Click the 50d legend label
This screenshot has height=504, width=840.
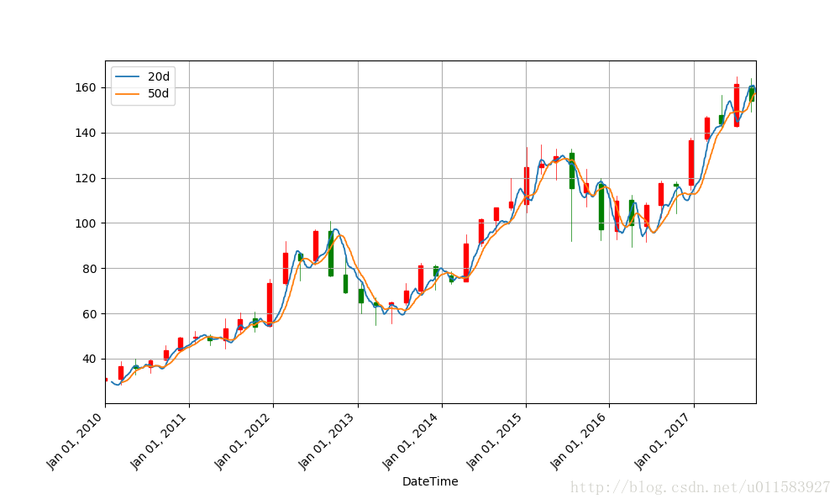click(159, 94)
